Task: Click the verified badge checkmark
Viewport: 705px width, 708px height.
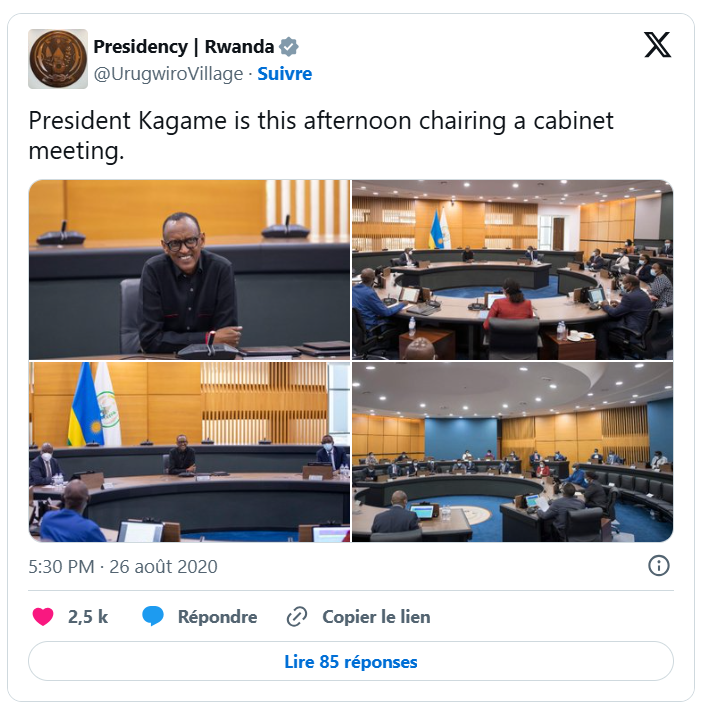Action: [288, 47]
